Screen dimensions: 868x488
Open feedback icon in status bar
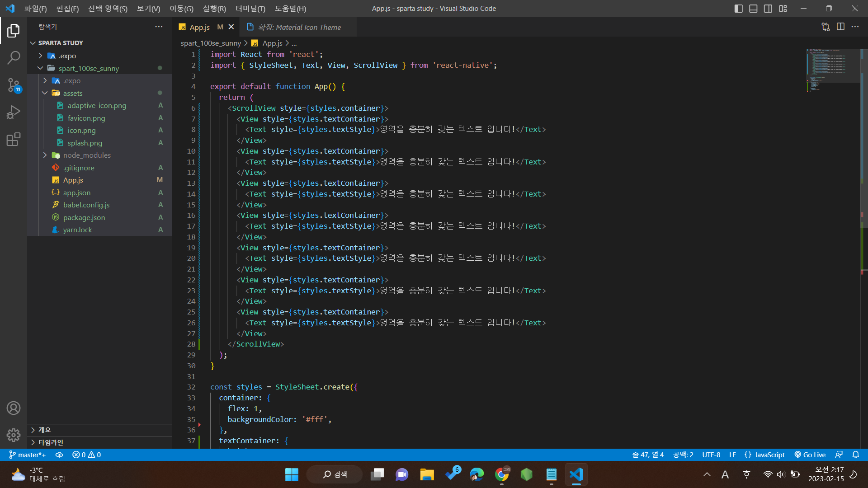(x=839, y=455)
